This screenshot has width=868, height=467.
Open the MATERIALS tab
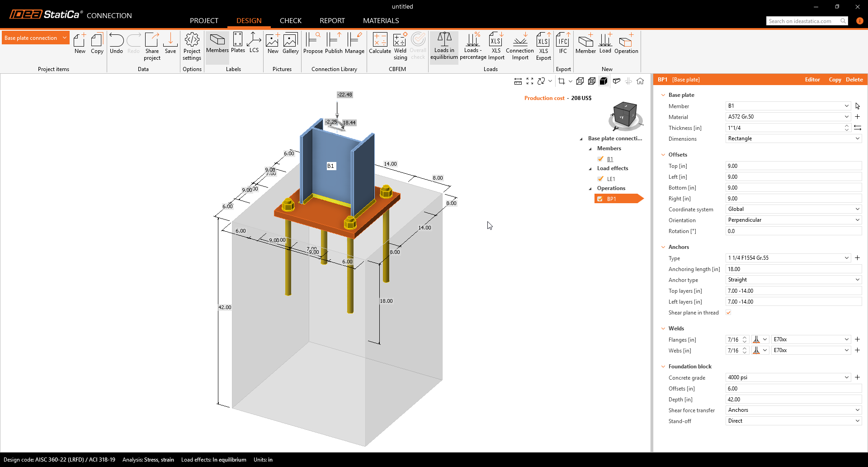pyautogui.click(x=381, y=20)
